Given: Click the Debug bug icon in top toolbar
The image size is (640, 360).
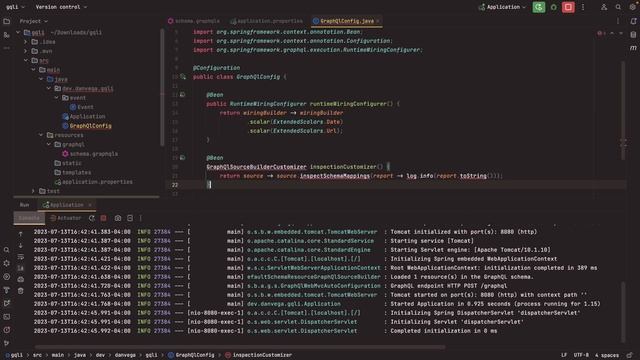Looking at the screenshot, I should (x=554, y=7).
